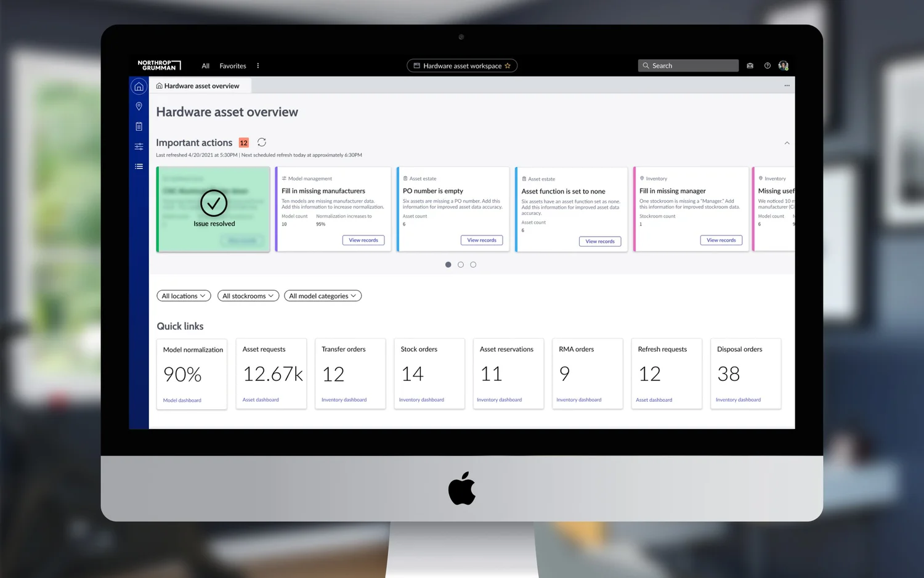
Task: Open the Hardware asset workspace pill
Action: [x=462, y=66]
